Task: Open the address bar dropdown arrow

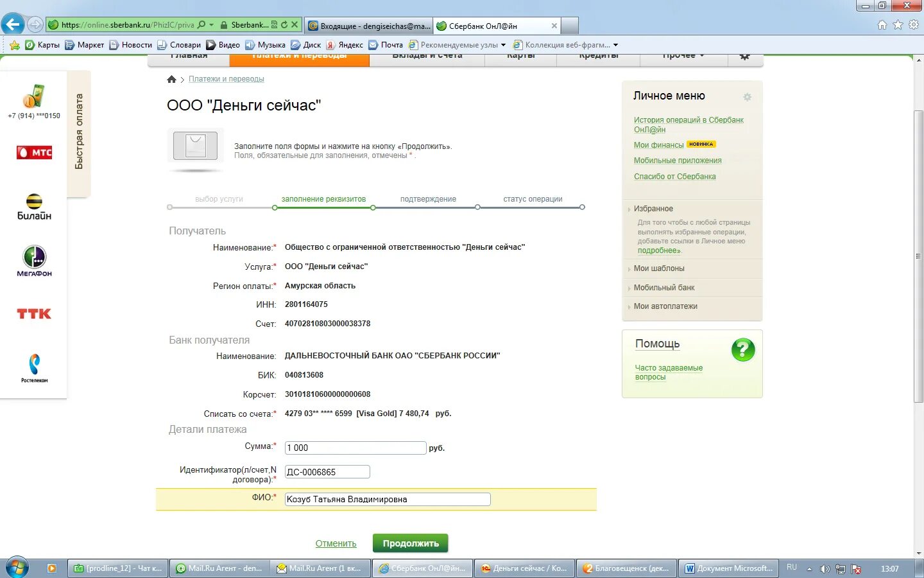Action: coord(211,25)
